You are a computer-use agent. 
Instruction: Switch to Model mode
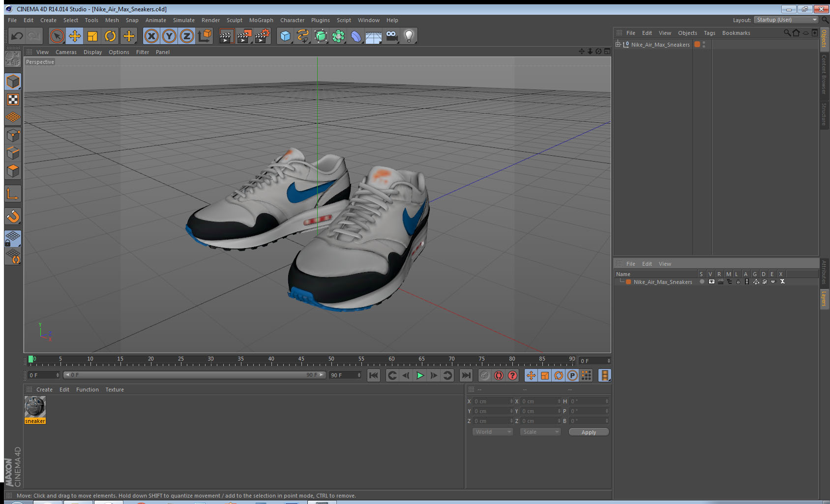click(x=13, y=82)
